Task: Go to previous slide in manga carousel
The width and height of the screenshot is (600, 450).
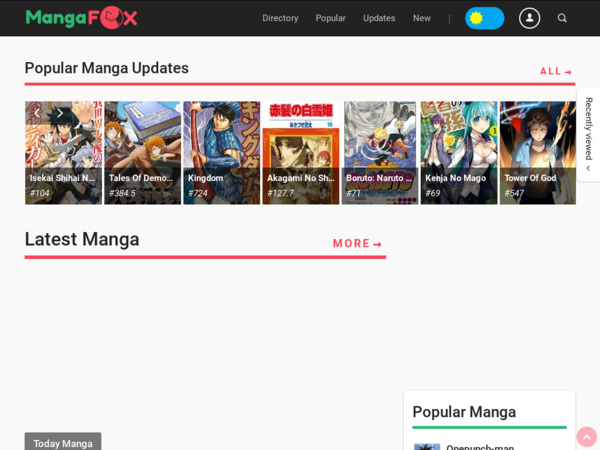Action: (37, 113)
